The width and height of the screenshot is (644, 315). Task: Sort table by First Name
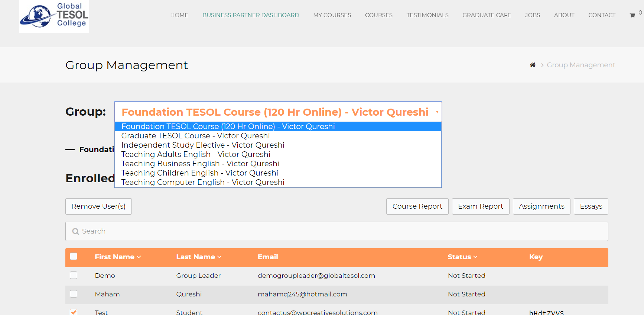coord(117,257)
